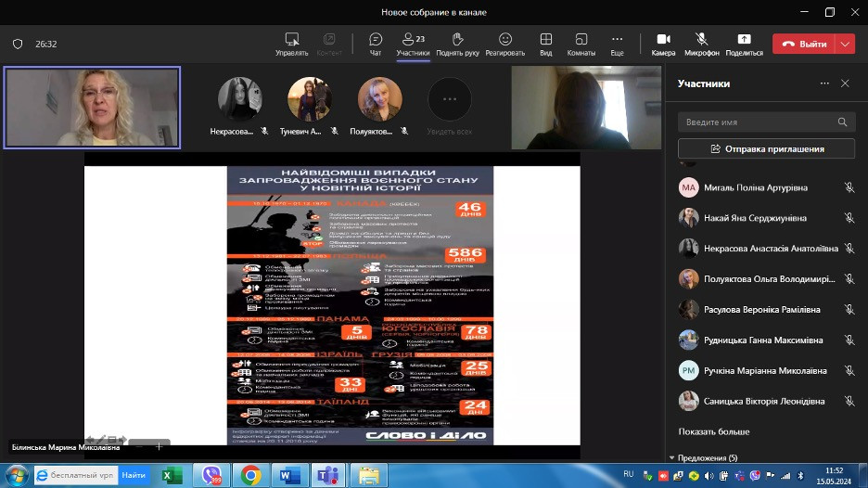Viewport: 868px width, 488px height.
Task: Click mic icon beside Мигаль Поліна Артурівна
Action: click(x=849, y=187)
